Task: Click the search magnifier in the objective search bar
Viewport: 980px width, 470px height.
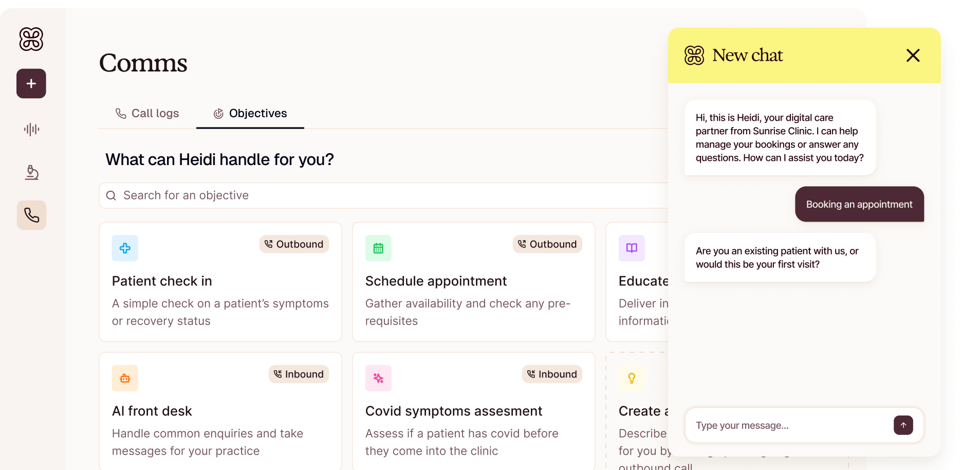Action: [x=111, y=195]
